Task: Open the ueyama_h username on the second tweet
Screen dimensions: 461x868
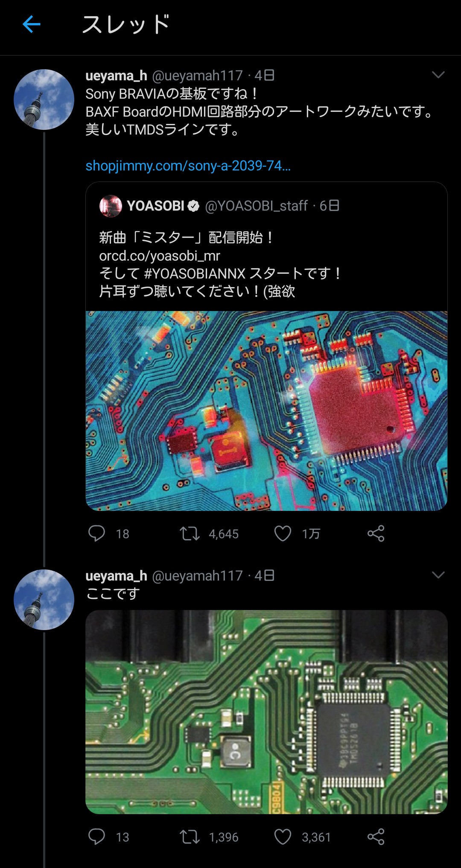Action: click(x=116, y=576)
